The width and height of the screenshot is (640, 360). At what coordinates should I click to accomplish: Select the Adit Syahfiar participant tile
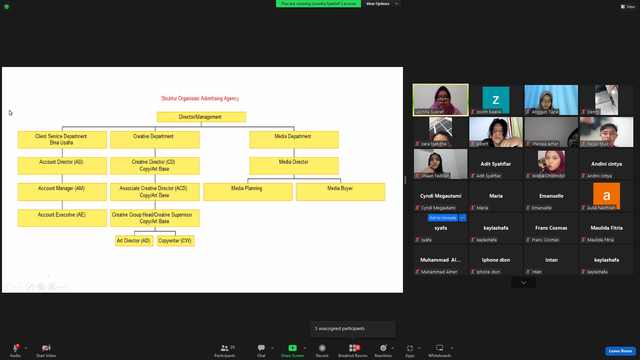[496, 164]
